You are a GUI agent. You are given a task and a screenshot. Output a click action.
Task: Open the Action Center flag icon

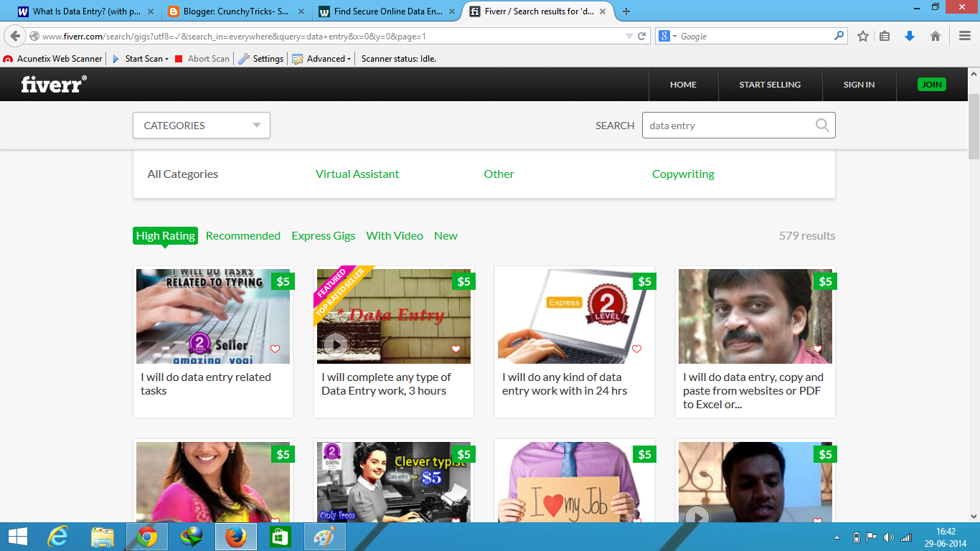(872, 537)
